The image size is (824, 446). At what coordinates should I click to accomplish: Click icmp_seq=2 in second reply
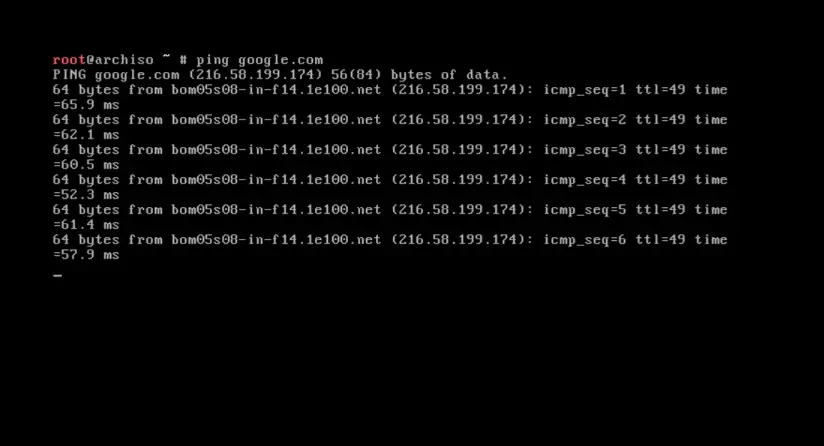584,120
